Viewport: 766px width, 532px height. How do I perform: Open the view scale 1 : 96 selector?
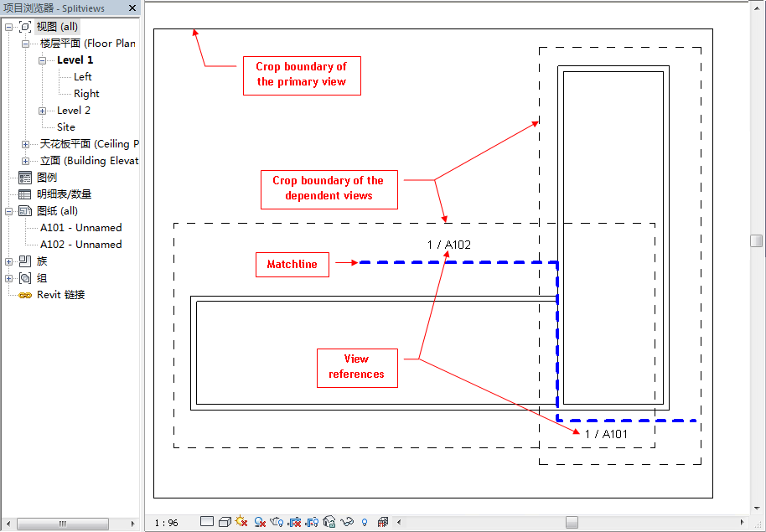(x=166, y=523)
